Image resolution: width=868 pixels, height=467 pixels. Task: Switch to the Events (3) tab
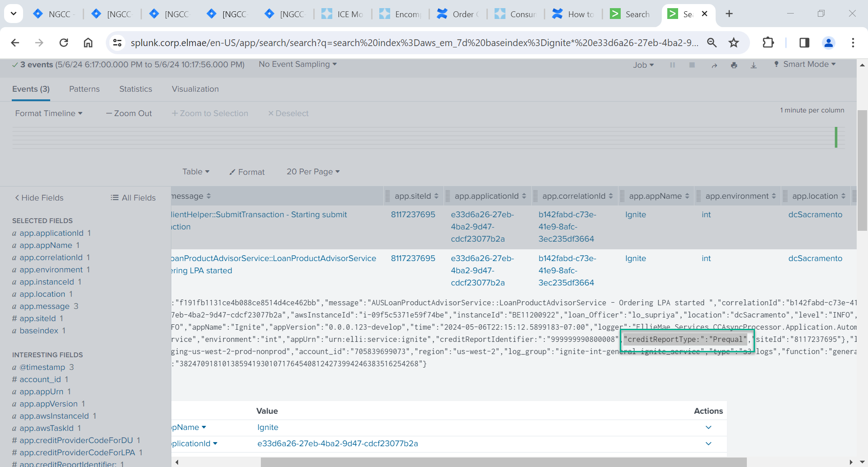(x=31, y=89)
